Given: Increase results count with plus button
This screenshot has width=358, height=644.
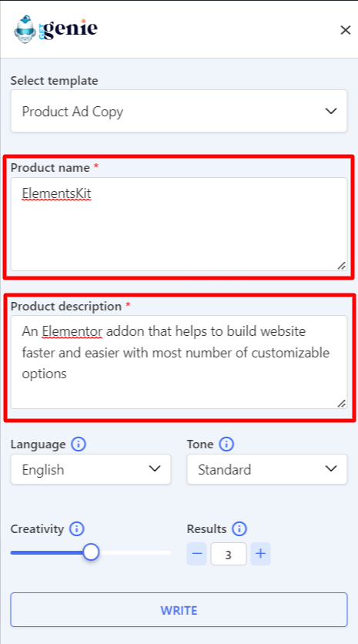Looking at the screenshot, I should tap(261, 554).
